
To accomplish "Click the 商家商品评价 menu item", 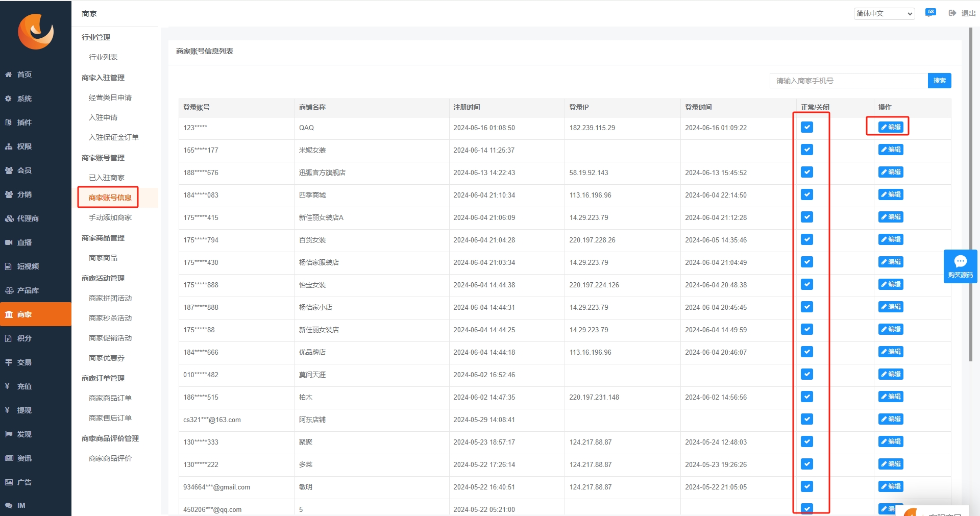I will click(x=110, y=458).
